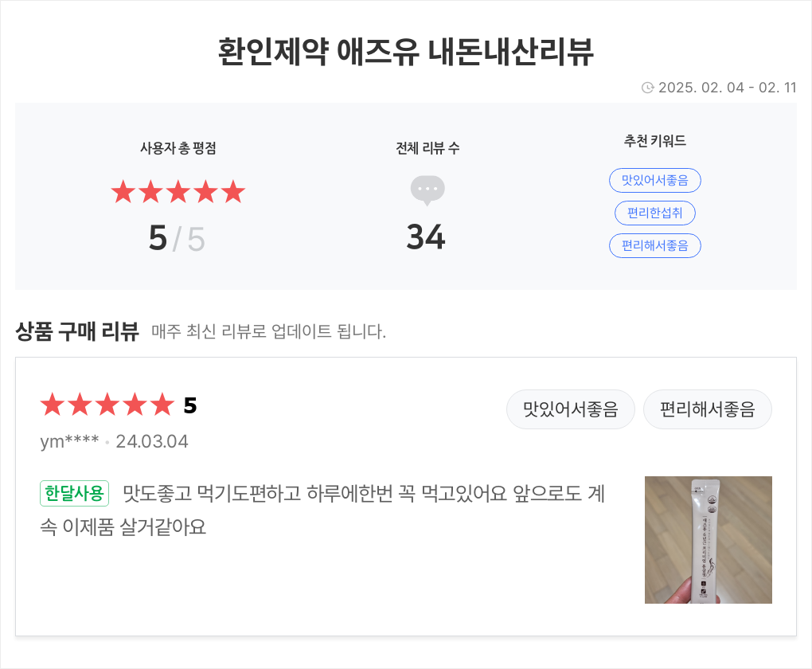Screen dimensions: 812x669
Task: Click the green 한달사용 badge
Action: pos(74,493)
